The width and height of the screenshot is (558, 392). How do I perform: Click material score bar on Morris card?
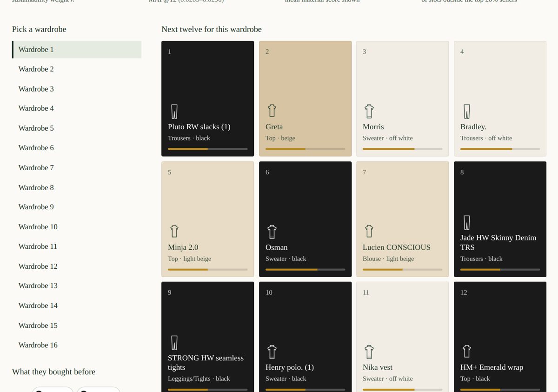[402, 149]
